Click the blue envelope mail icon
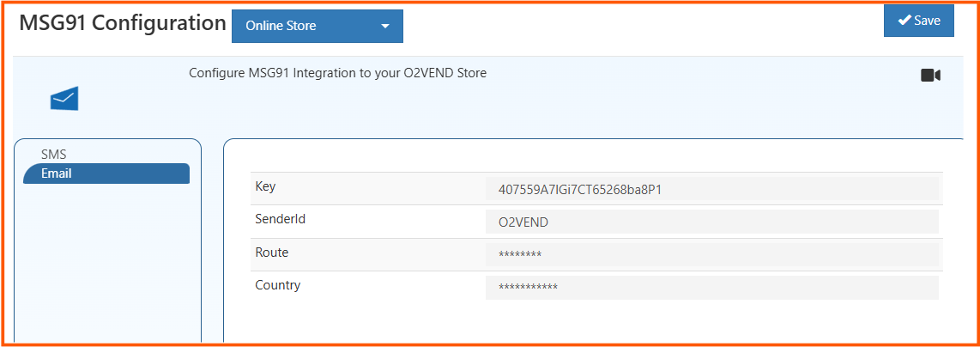This screenshot has height=347, width=980. tap(64, 99)
